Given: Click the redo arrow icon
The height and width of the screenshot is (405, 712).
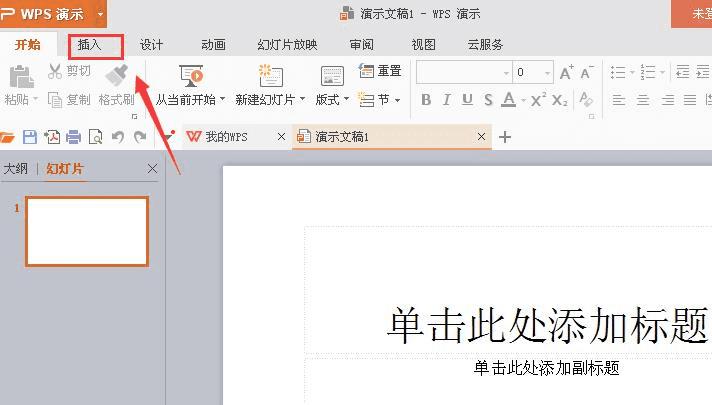Looking at the screenshot, I should coord(140,137).
